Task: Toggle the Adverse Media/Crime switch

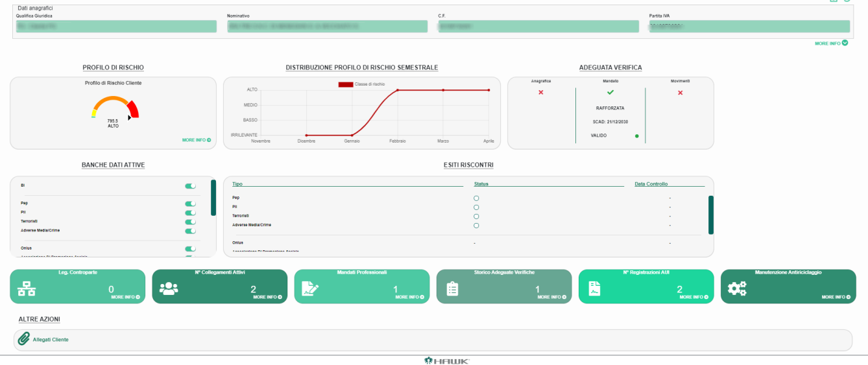Action: [190, 231]
